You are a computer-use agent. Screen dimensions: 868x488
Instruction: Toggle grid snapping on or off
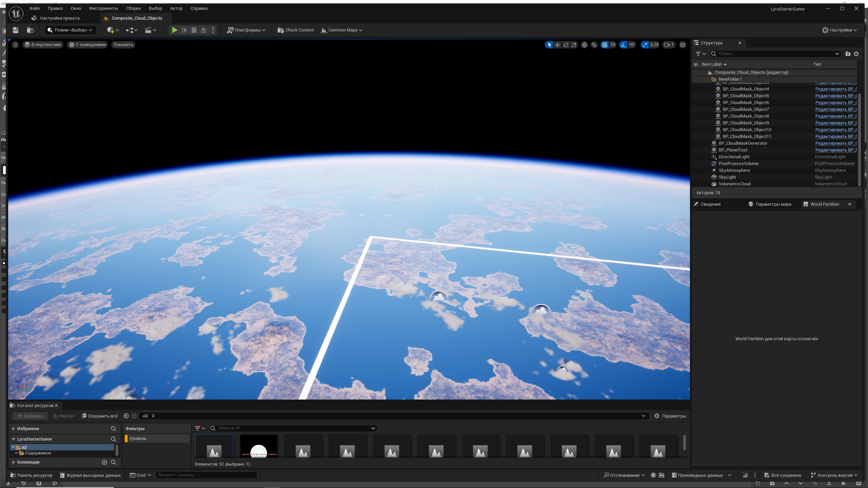click(605, 45)
